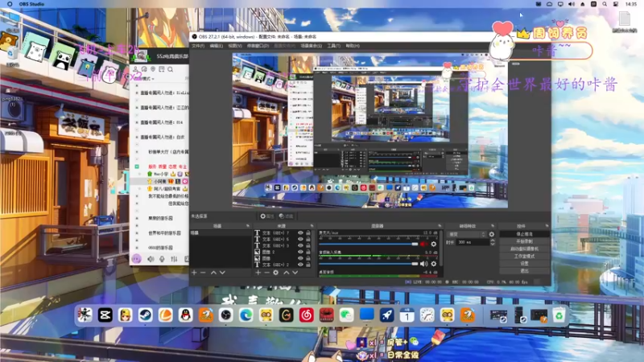Screen dimensions: 644x362
Task: Move the scene down in the Scenes panel
Action: point(222,273)
